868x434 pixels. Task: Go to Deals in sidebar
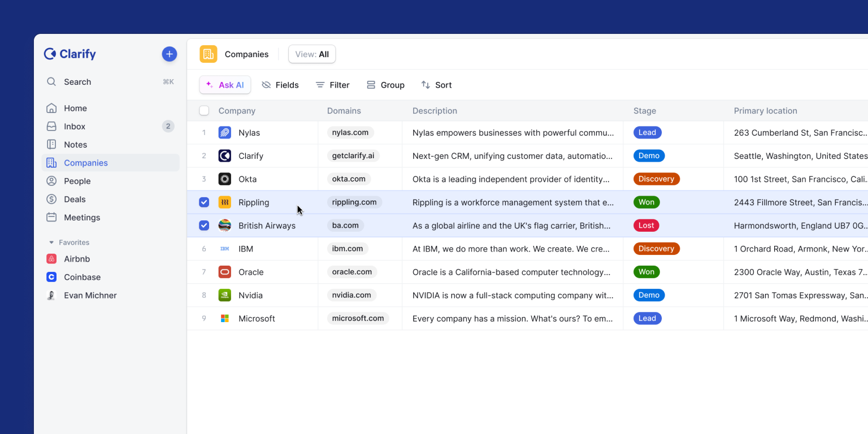[x=110, y=199]
